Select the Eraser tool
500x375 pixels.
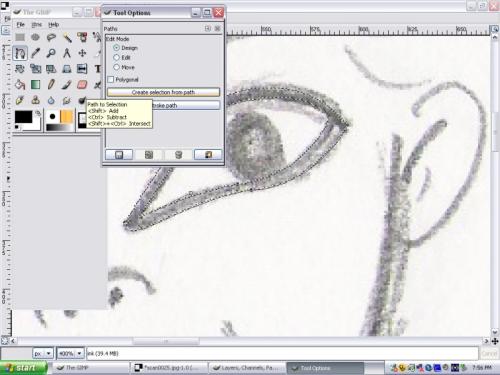tap(82, 84)
